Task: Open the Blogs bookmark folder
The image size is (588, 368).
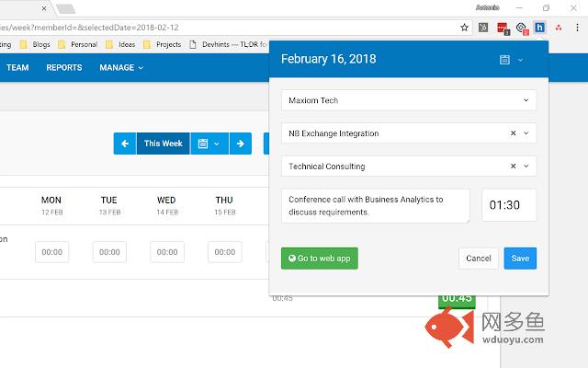Action: (x=35, y=44)
